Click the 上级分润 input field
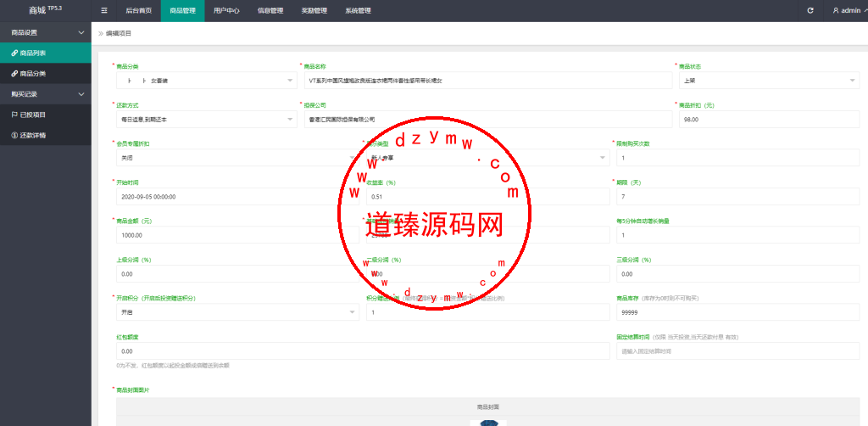868x426 pixels. [237, 273]
